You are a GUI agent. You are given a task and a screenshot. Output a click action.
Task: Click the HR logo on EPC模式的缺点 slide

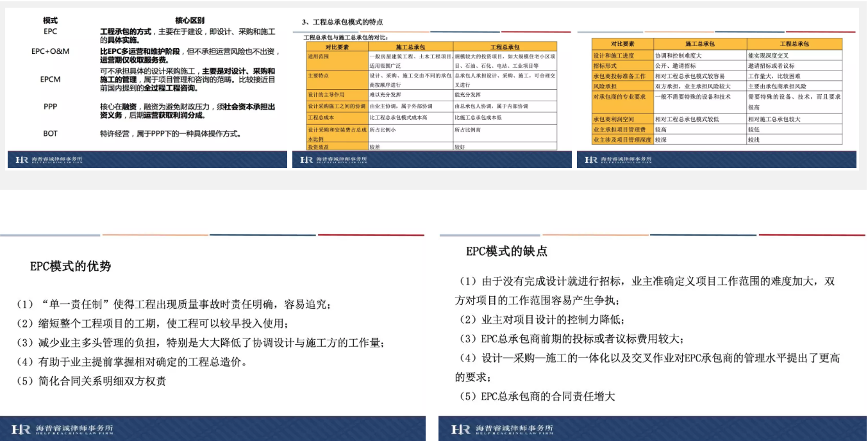(x=460, y=429)
